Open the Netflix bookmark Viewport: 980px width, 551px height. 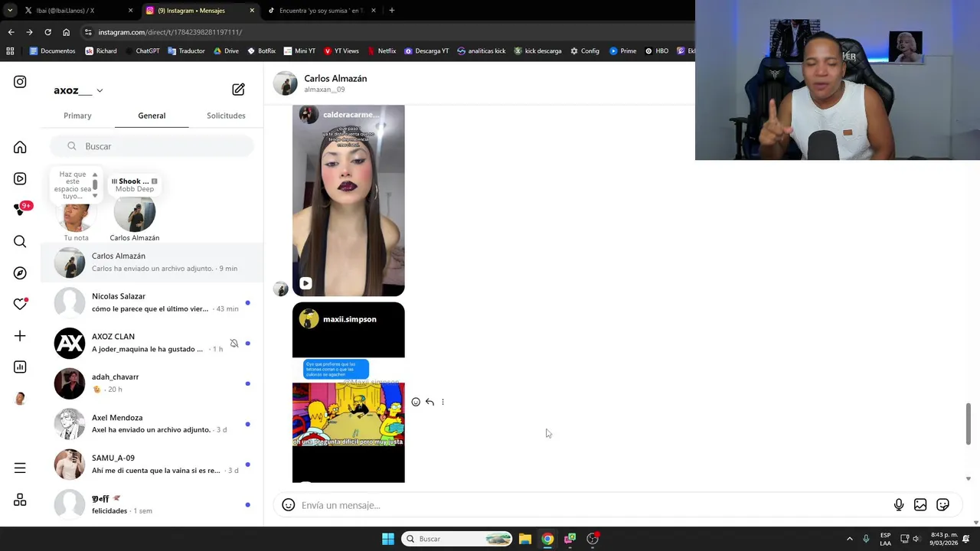pos(381,51)
